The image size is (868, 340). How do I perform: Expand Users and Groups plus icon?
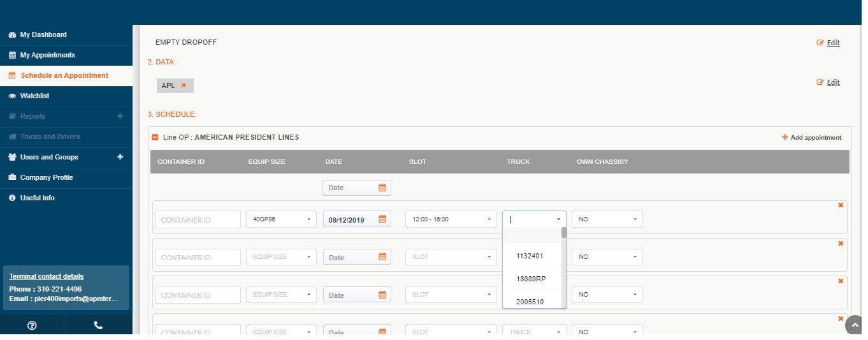coord(120,157)
